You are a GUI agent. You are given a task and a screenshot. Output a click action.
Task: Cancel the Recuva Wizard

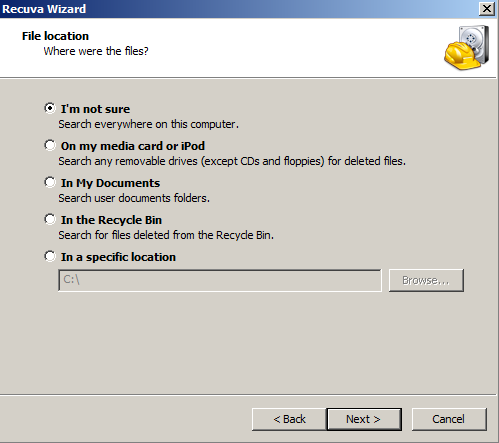coord(449,419)
